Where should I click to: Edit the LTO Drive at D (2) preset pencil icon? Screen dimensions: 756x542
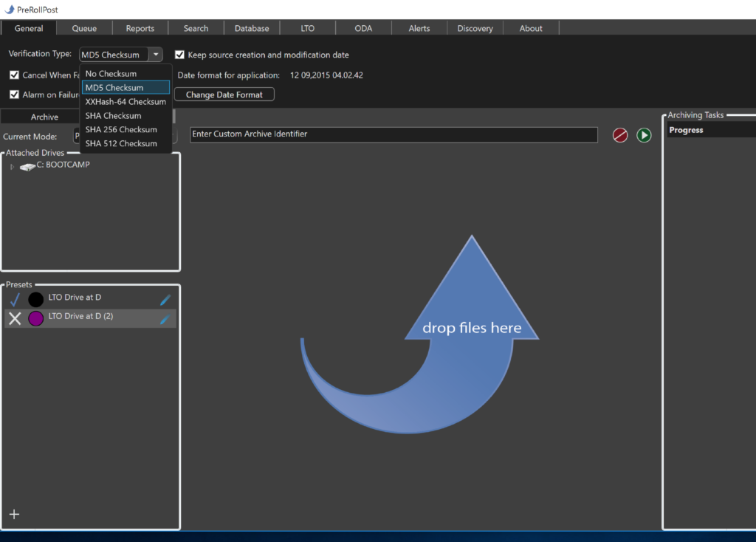[x=165, y=318]
